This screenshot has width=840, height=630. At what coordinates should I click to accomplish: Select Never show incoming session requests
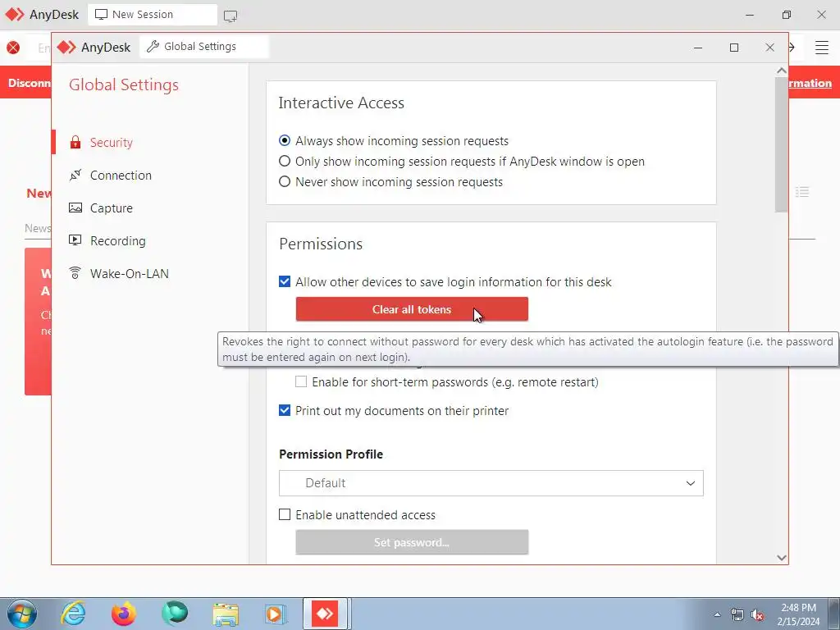click(285, 181)
